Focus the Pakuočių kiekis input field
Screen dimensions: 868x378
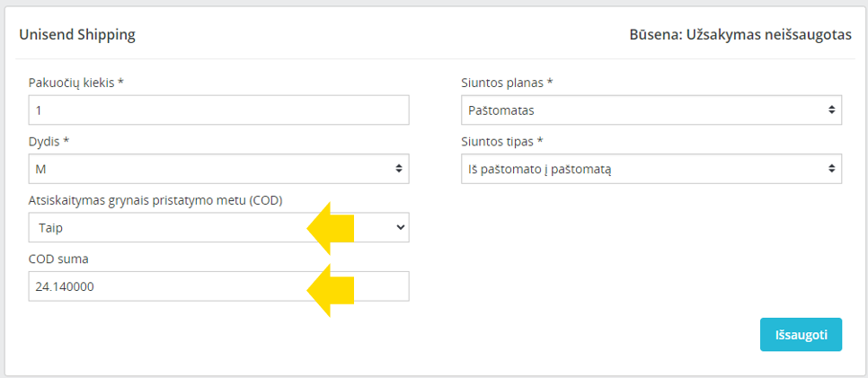tap(218, 110)
